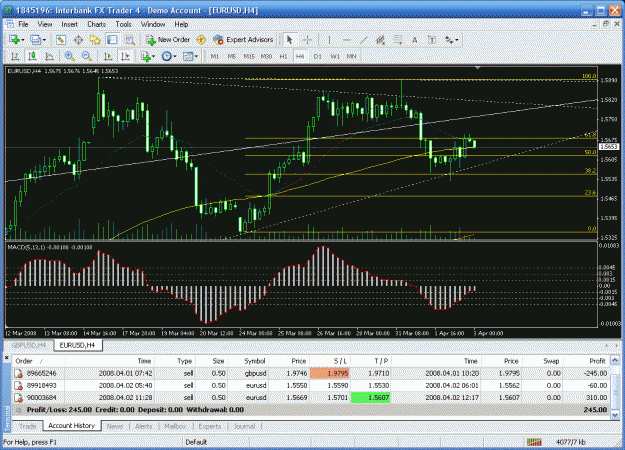
Task: Select order 89918493 row
Action: [x=311, y=385]
